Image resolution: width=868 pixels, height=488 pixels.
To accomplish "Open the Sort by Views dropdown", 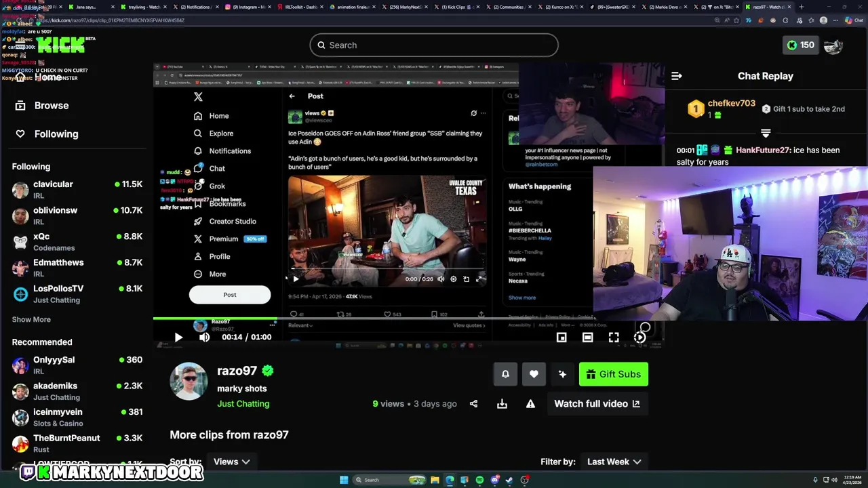I will 231,462.
